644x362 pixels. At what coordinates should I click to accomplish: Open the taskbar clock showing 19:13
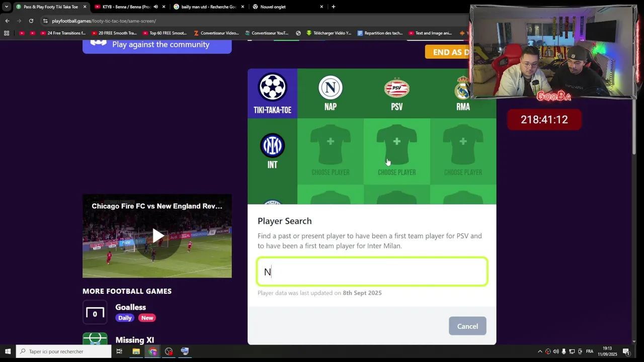click(608, 351)
